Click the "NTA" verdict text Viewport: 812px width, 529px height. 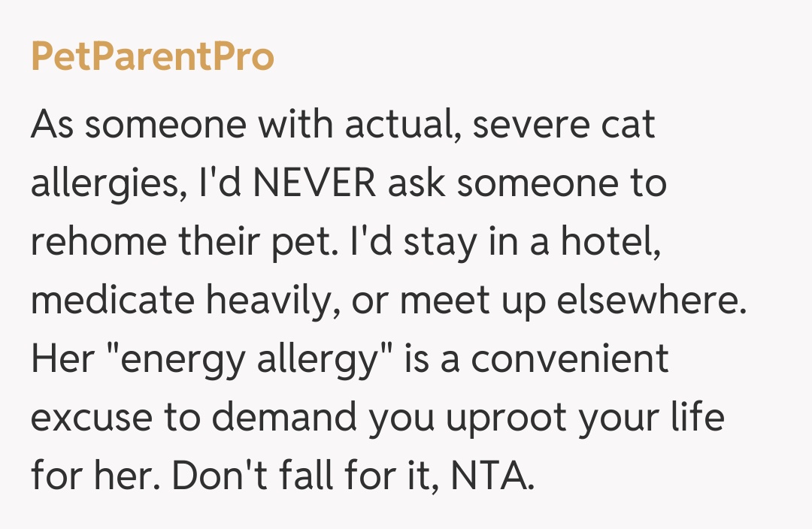click(x=491, y=477)
